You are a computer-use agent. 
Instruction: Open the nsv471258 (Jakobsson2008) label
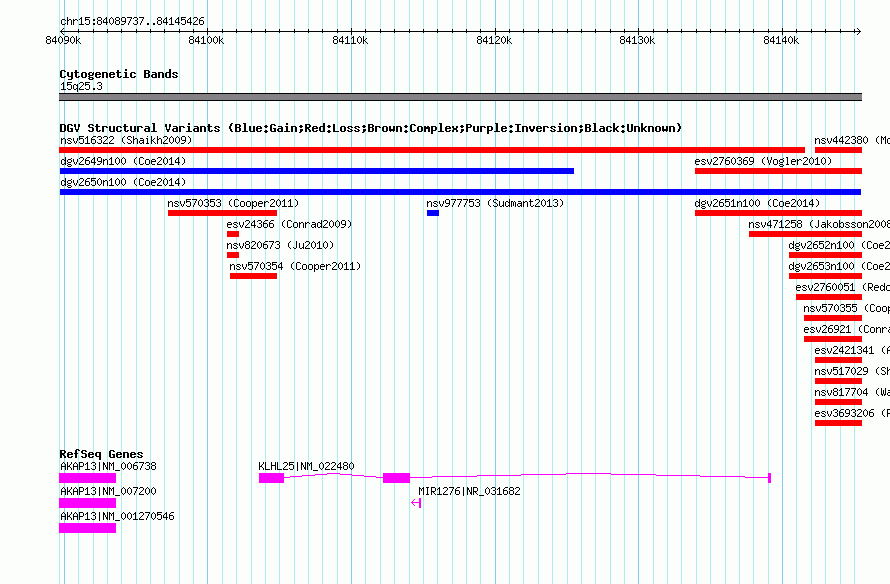(x=819, y=224)
